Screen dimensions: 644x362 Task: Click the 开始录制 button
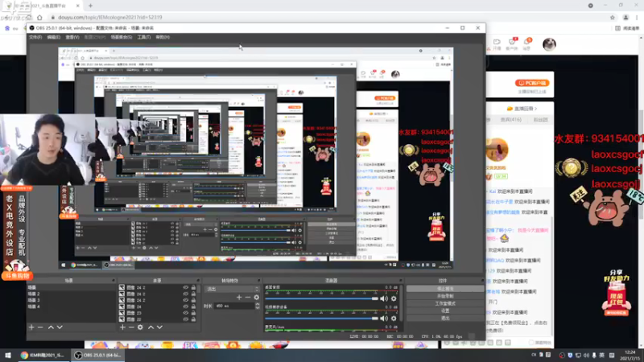click(445, 296)
